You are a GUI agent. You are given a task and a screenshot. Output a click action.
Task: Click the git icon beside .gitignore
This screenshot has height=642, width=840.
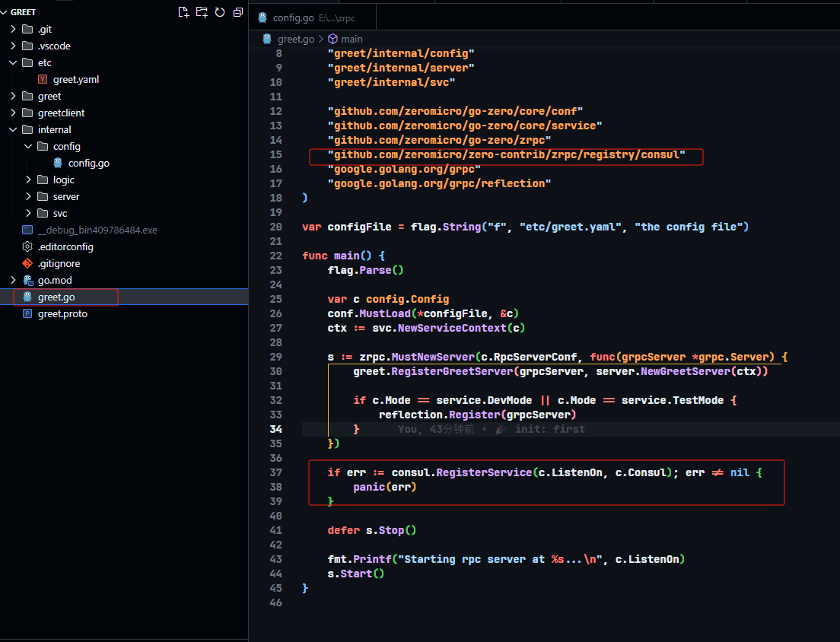[x=27, y=263]
